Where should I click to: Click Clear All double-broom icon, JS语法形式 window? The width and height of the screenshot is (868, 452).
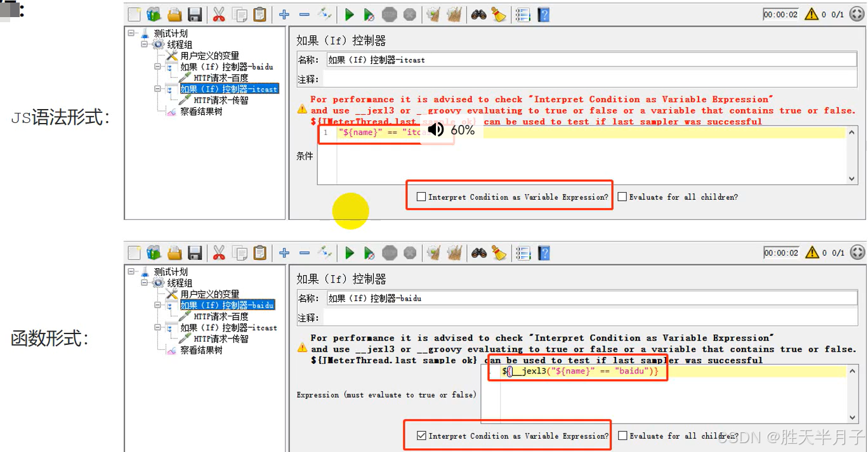(454, 15)
